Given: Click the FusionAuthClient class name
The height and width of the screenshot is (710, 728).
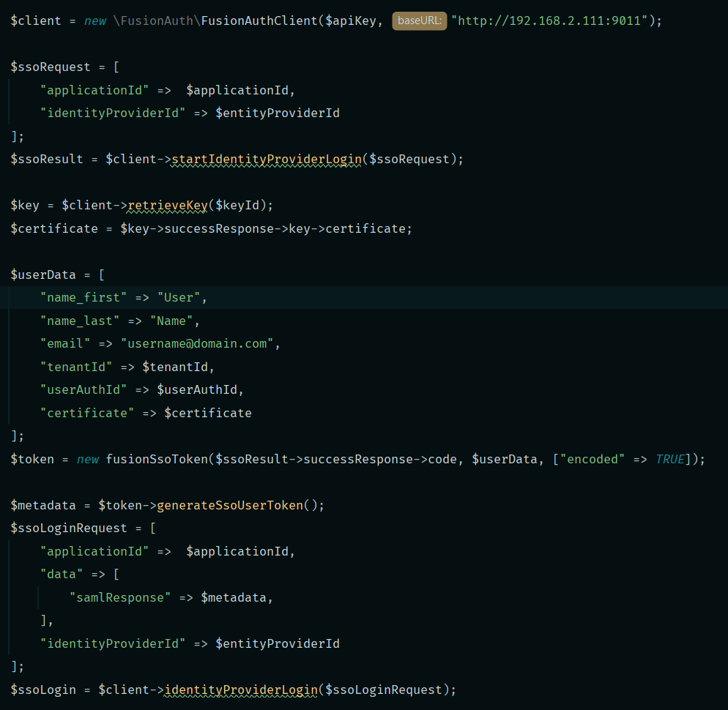Looking at the screenshot, I should click(259, 21).
